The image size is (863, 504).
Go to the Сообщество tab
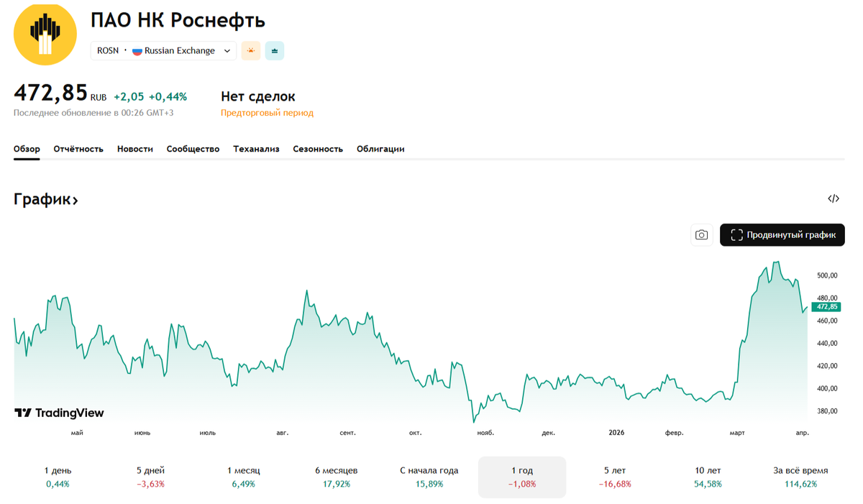click(x=193, y=149)
